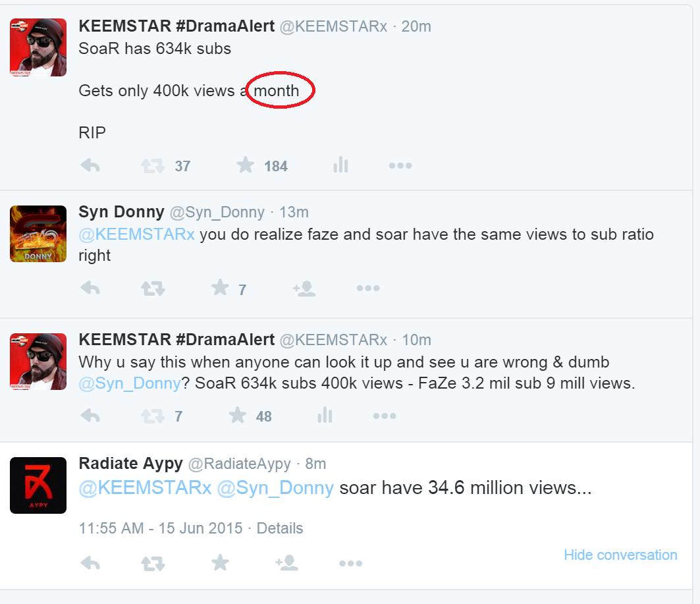This screenshot has width=700, height=604.
Task: Click the '11:55 AM - 15 Jun 2015' timestamp
Action: point(161,528)
